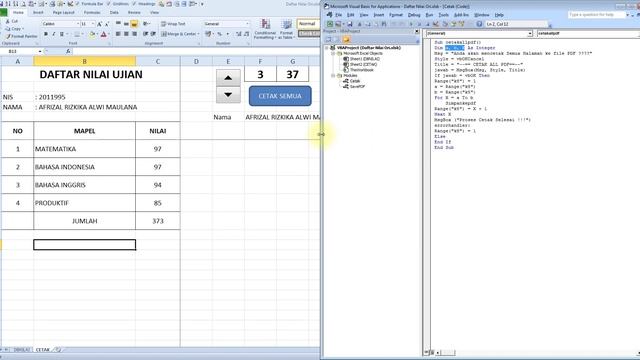Toggle underline formatting
The height and width of the screenshot is (360, 640).
(x=62, y=34)
